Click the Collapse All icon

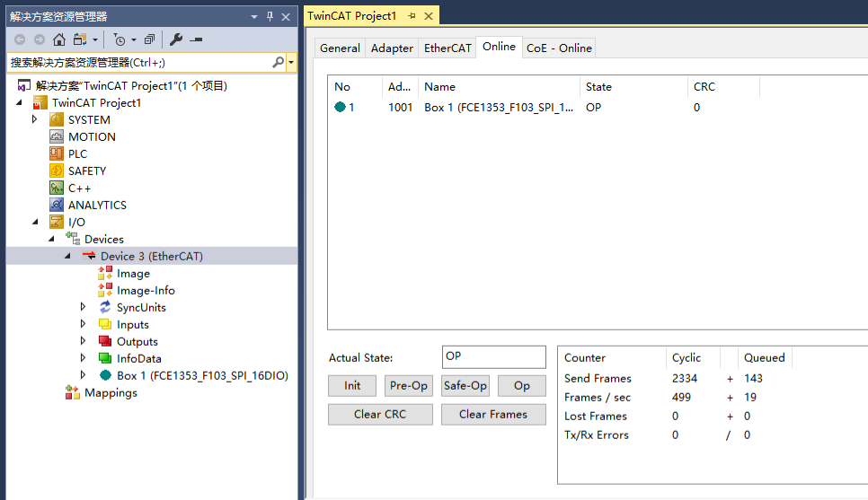tap(149, 39)
